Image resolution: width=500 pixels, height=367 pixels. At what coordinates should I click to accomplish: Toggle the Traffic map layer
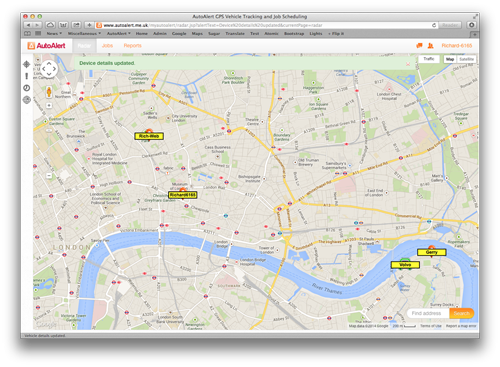click(429, 59)
